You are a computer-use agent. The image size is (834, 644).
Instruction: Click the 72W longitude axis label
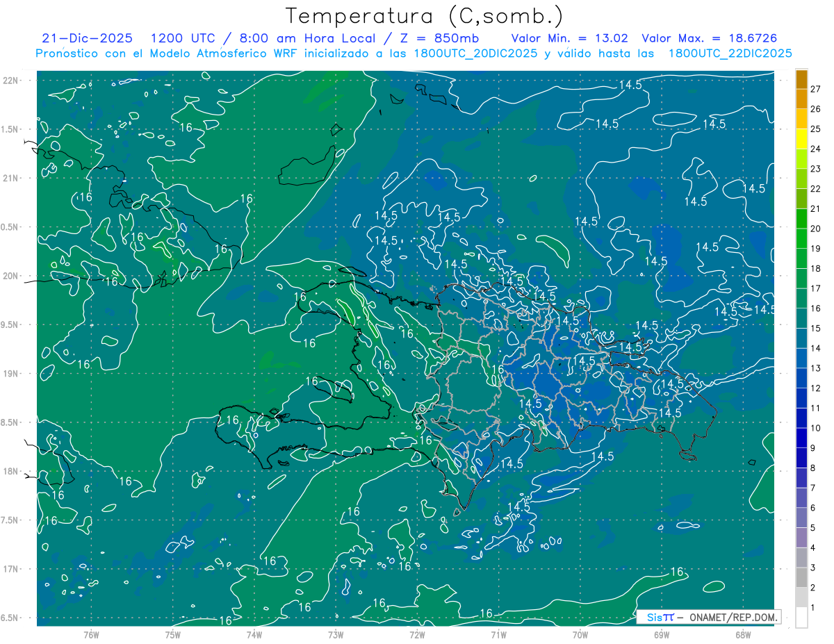click(417, 634)
